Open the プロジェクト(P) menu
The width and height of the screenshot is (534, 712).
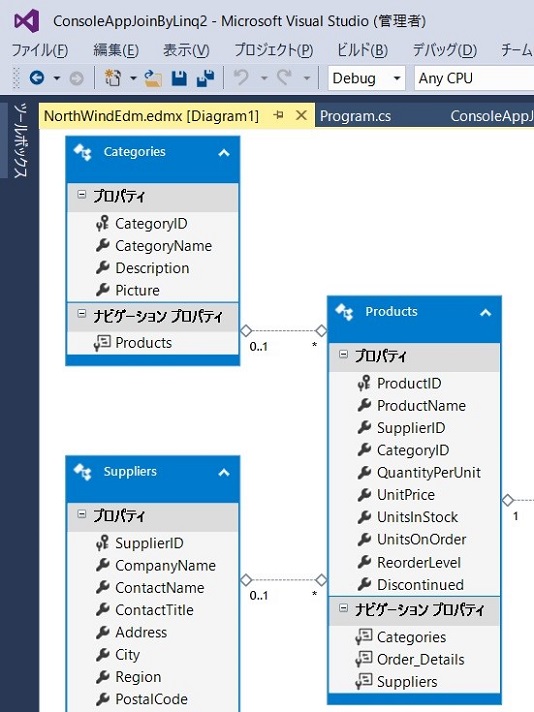273,49
